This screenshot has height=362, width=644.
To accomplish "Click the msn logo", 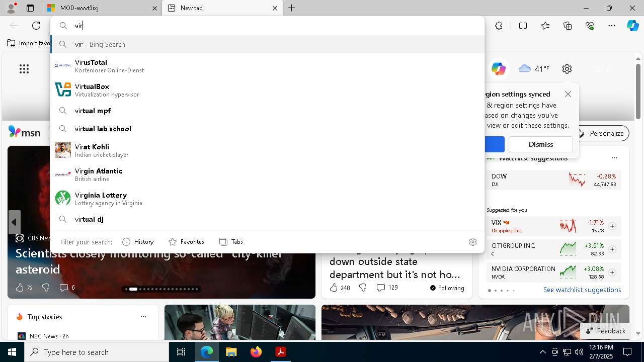I will [24, 132].
